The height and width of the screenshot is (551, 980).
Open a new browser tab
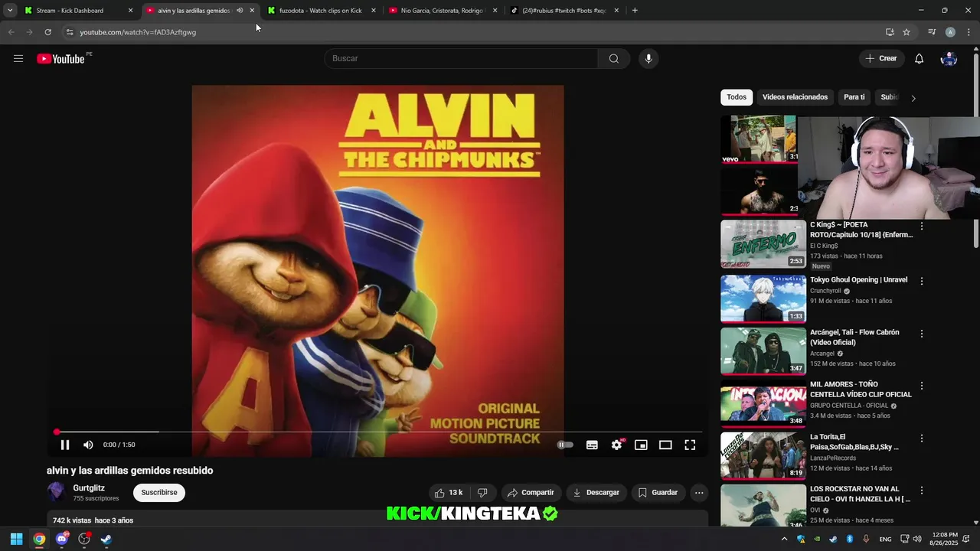635,11
